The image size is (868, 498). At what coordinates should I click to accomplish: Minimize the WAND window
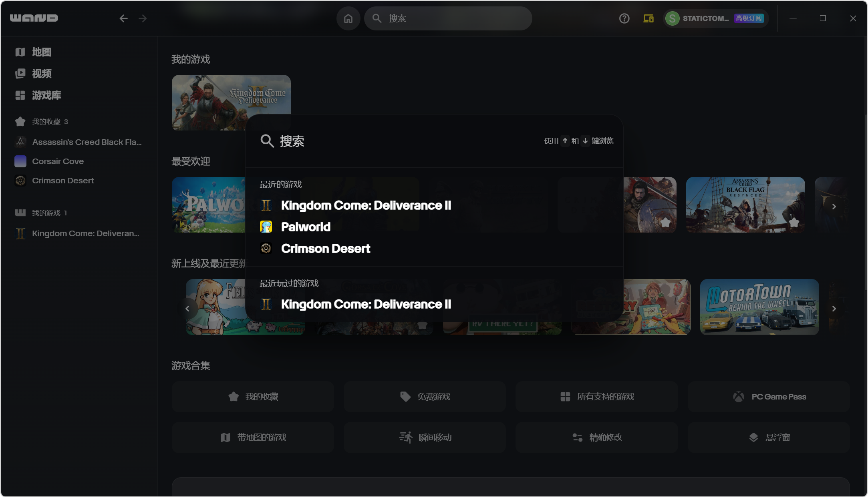(x=793, y=18)
